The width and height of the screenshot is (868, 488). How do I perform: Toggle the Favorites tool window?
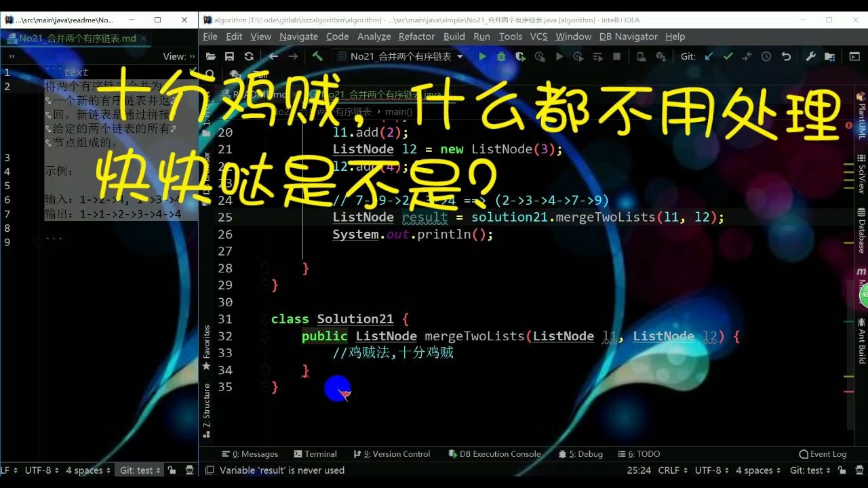(x=207, y=344)
